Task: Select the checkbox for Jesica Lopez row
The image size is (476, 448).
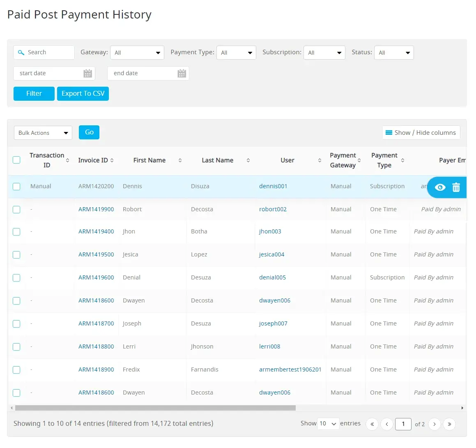Action: tap(16, 255)
